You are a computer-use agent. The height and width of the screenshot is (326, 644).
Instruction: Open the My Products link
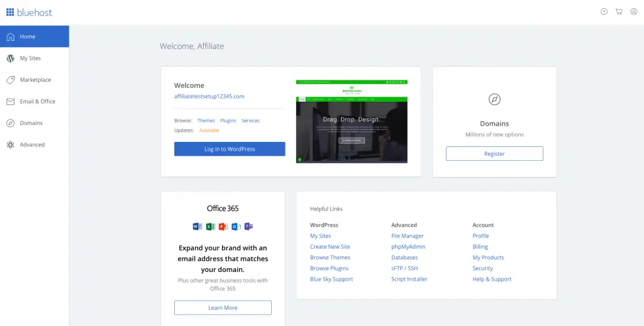tap(488, 258)
